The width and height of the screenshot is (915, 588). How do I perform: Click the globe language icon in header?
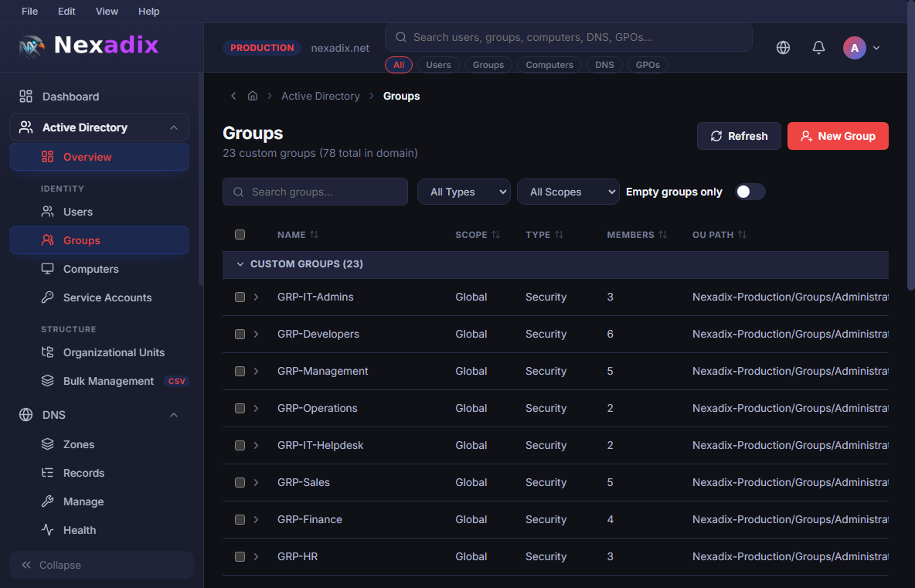[x=783, y=48]
